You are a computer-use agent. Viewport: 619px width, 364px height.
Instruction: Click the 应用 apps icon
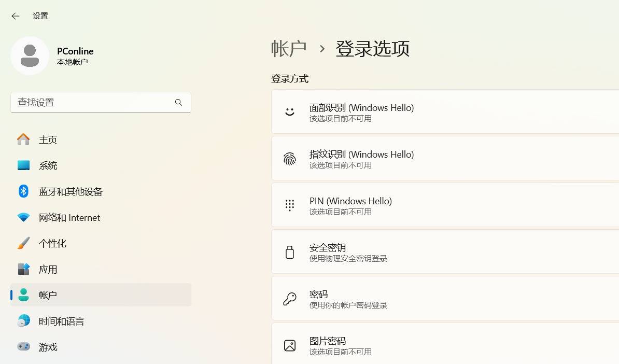tap(23, 269)
